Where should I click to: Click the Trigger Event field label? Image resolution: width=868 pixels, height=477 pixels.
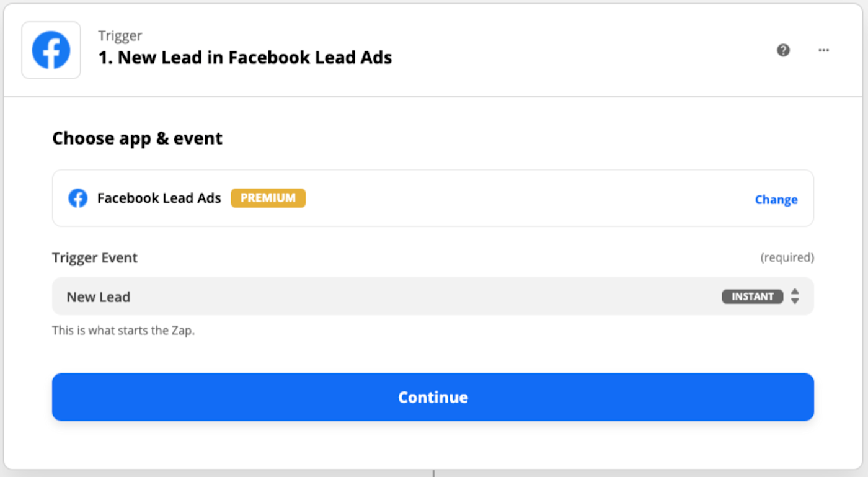pos(95,257)
